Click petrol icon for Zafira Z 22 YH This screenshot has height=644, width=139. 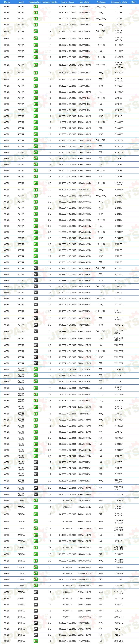(x=36, y=586)
